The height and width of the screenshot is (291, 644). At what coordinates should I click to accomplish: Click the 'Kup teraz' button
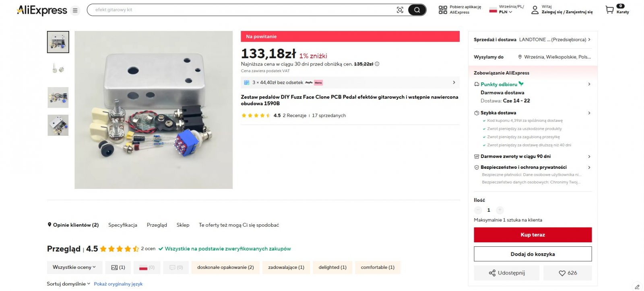(x=533, y=235)
